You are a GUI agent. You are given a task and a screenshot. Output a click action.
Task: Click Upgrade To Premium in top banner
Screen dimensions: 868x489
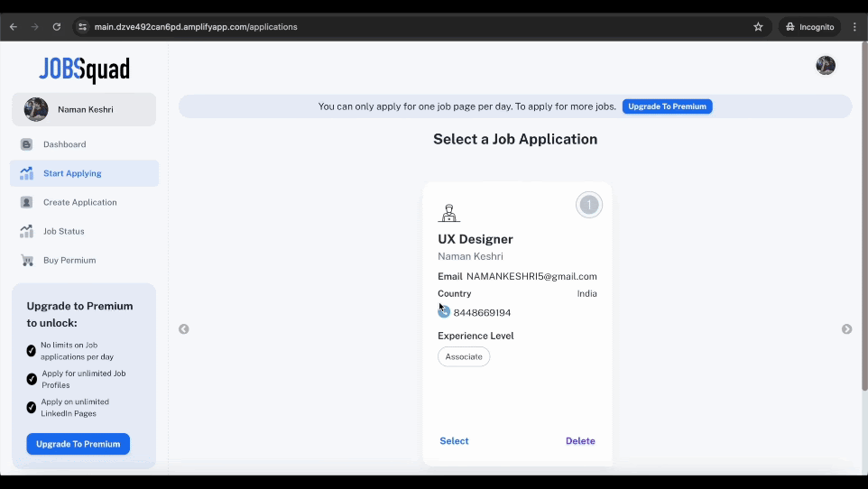[667, 106]
